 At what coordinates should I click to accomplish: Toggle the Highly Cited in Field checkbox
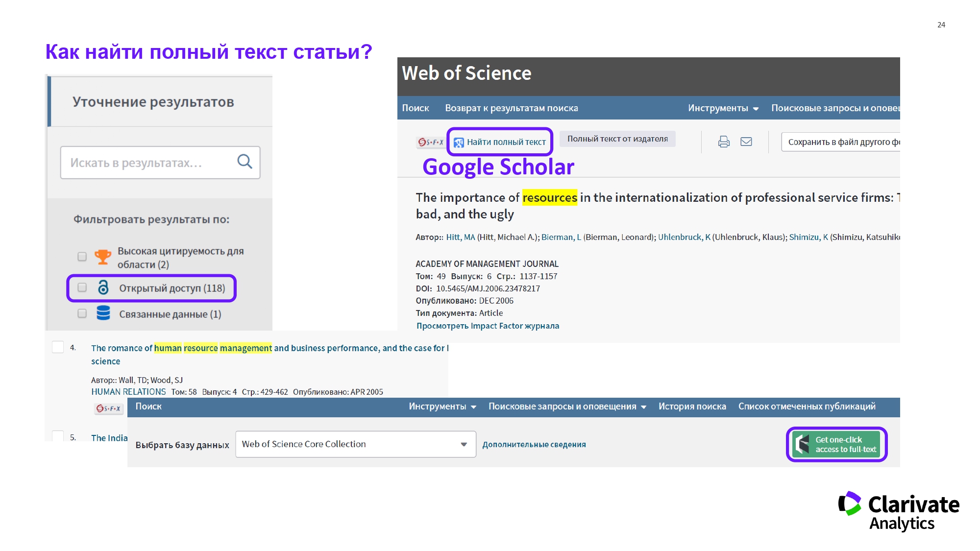(82, 257)
